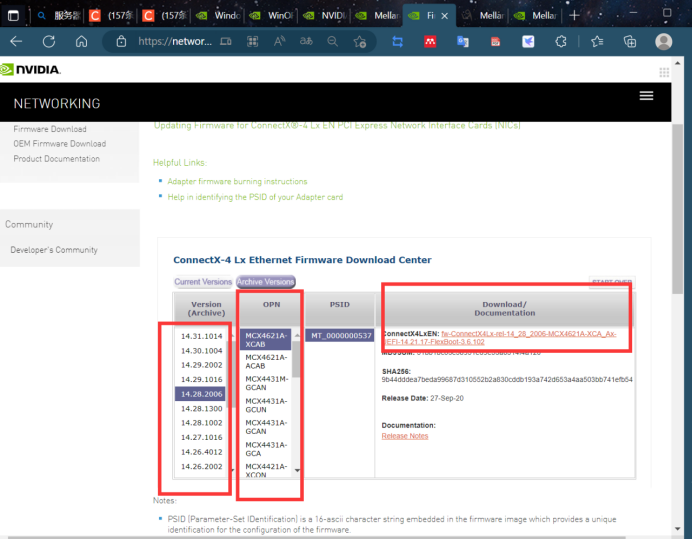The width and height of the screenshot is (693, 539).
Task: Select version 14.26.4012
Action: 202,452
